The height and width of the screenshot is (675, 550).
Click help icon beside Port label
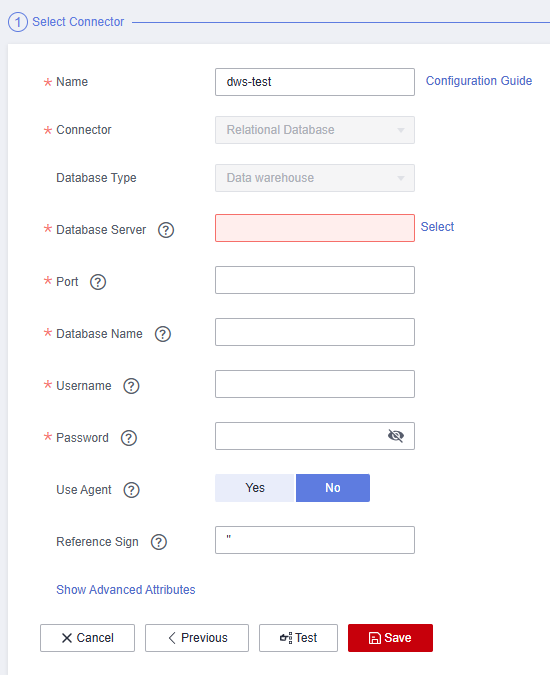[98, 282]
